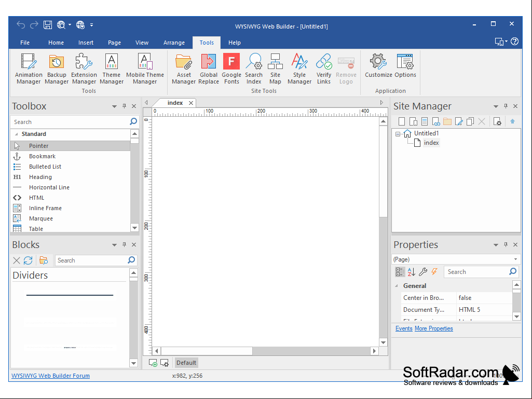The height and width of the screenshot is (399, 532).
Task: Open page properties via the page-gear icon in Site Manager
Action: [x=497, y=121]
